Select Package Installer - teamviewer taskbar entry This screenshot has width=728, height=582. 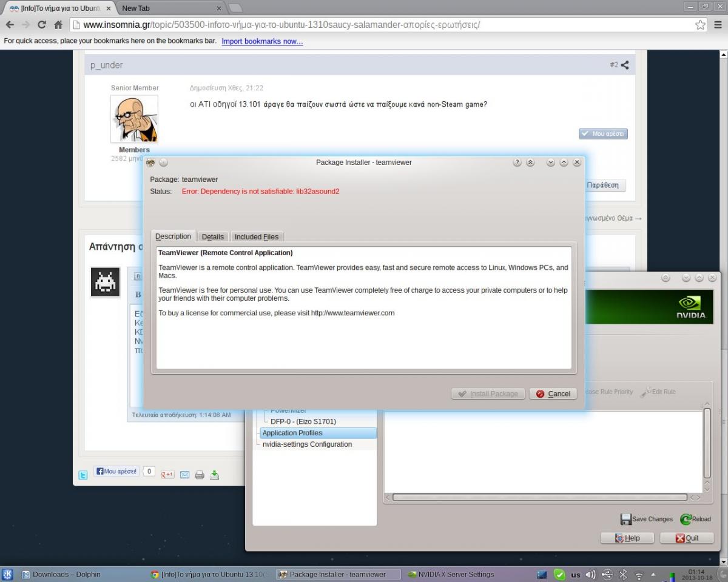coord(339,575)
